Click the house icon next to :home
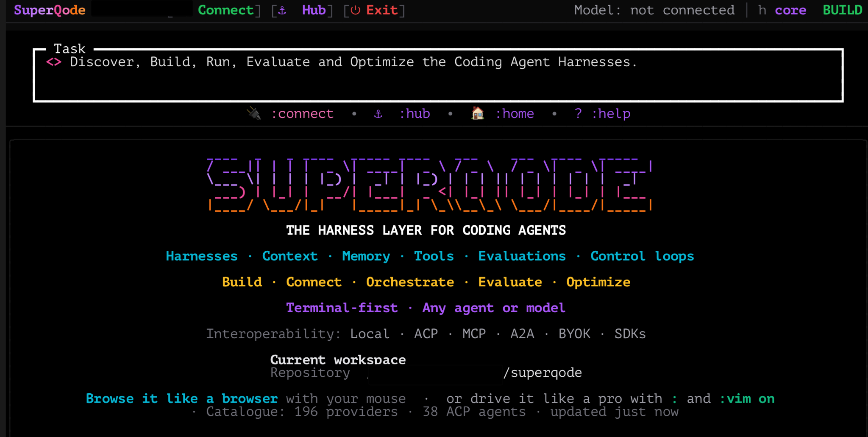Screen dimensions: 868x437 coord(478,113)
